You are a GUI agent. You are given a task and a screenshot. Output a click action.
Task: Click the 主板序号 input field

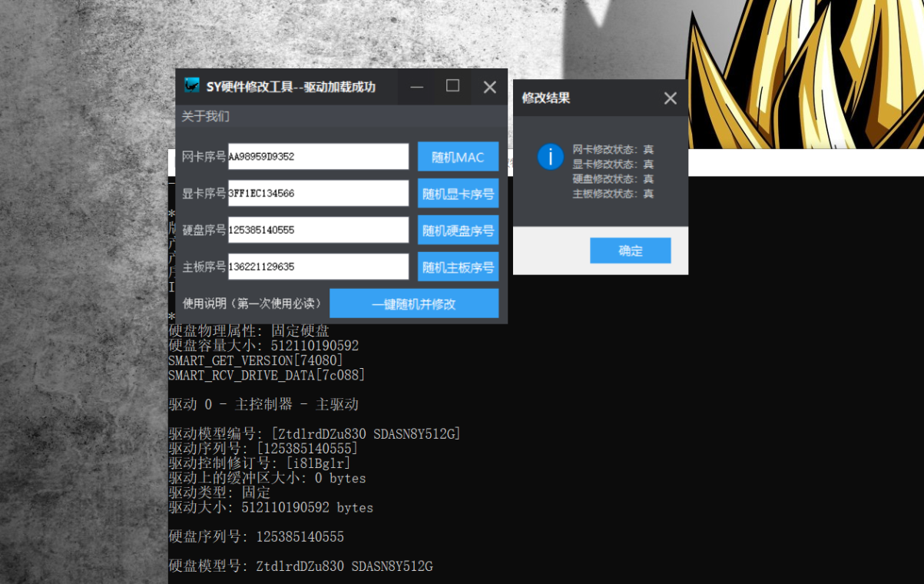[x=318, y=267]
